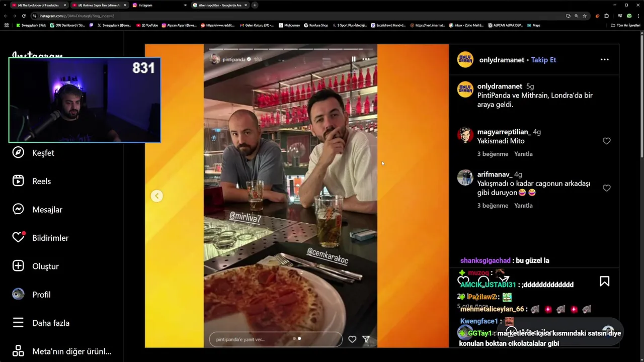Open Reels icon in Instagram sidebar
The width and height of the screenshot is (644, 362).
[18, 181]
